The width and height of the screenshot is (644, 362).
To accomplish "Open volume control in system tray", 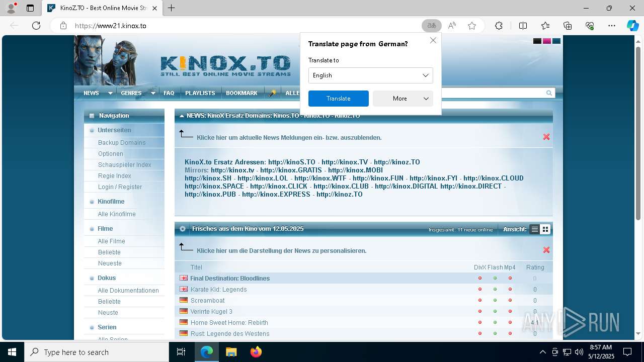I will [x=579, y=352].
